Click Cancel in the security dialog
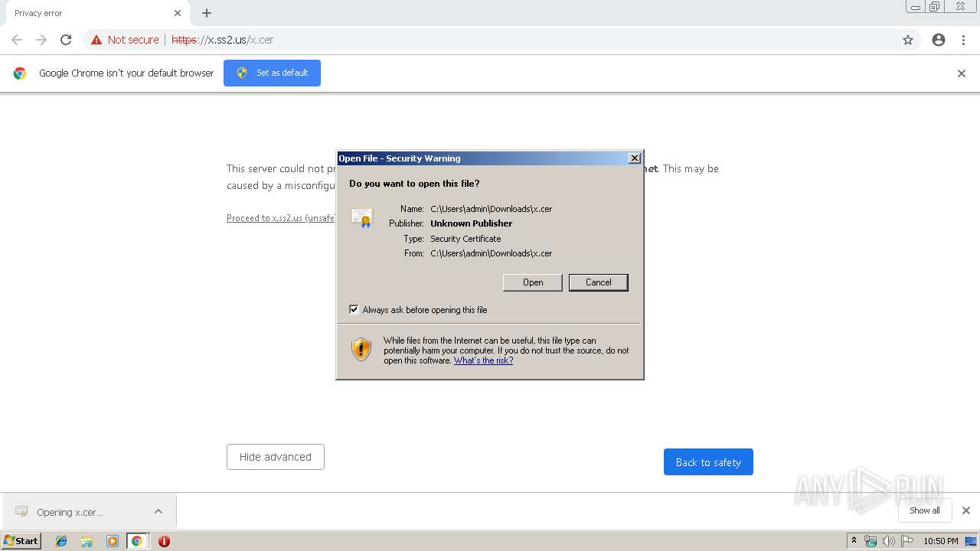980x551 pixels. [x=599, y=282]
